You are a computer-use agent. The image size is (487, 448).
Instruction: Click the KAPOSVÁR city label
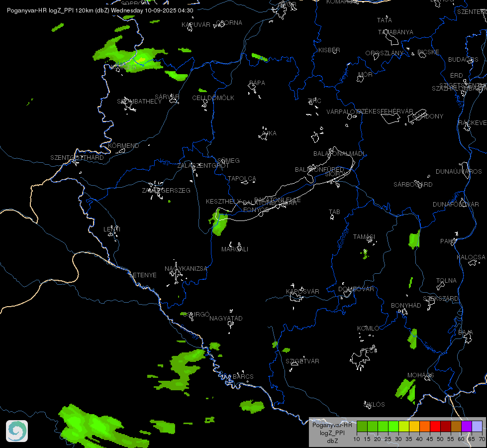(302, 291)
